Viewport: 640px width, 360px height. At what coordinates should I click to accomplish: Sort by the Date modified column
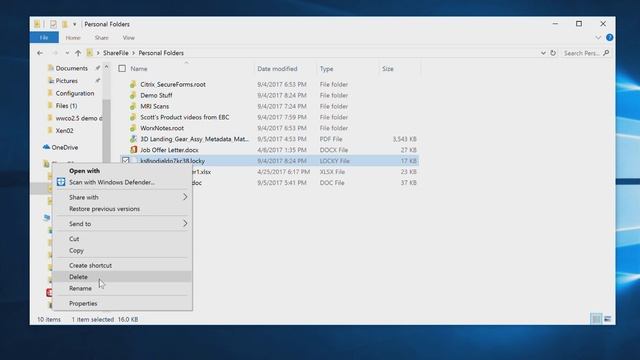pos(277,69)
